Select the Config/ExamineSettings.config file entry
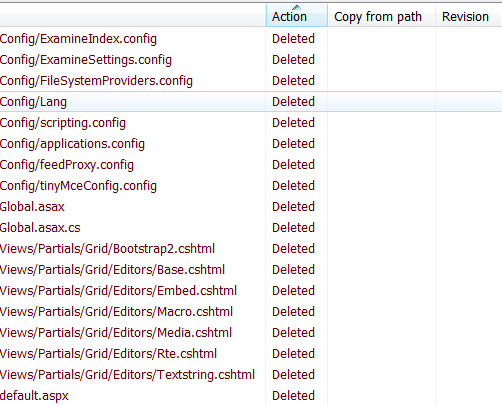The height and width of the screenshot is (406, 502). [251, 60]
